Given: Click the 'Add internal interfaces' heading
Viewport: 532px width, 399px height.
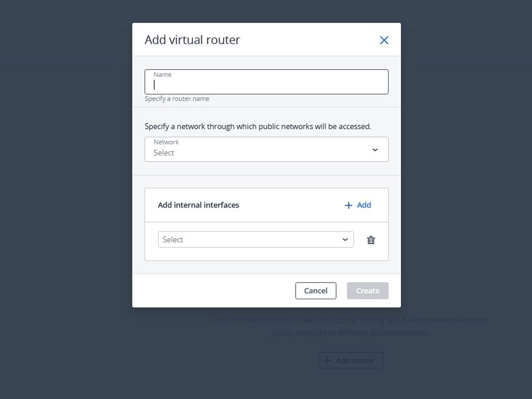Looking at the screenshot, I should pyautogui.click(x=198, y=205).
